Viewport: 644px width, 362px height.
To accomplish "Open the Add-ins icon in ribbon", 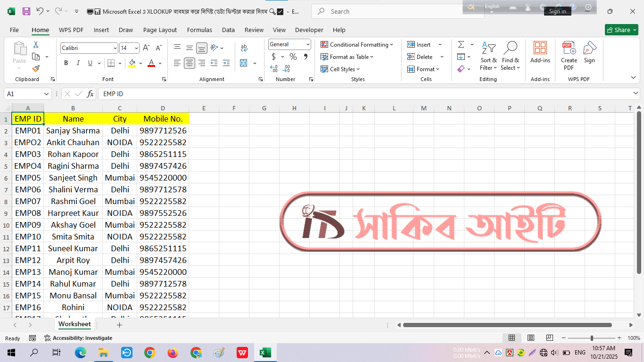I will tap(540, 52).
